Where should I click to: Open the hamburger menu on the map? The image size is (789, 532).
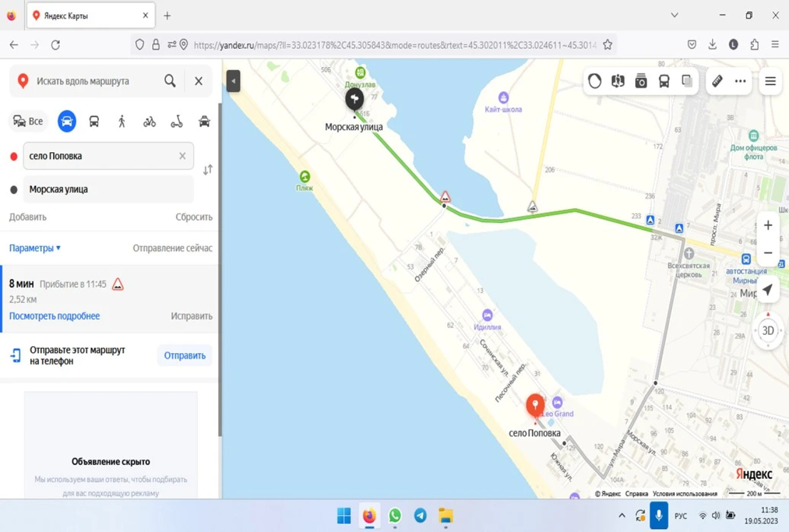click(770, 81)
